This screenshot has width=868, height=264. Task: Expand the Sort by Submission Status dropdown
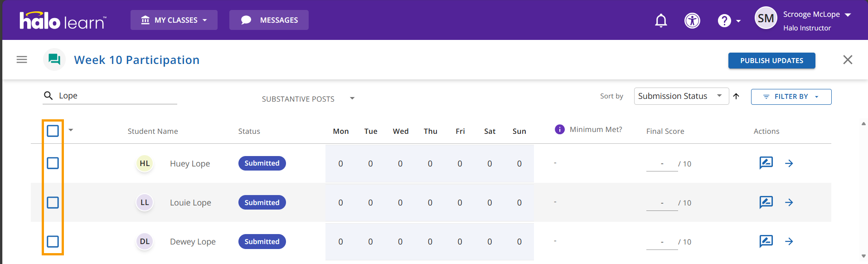tap(681, 96)
